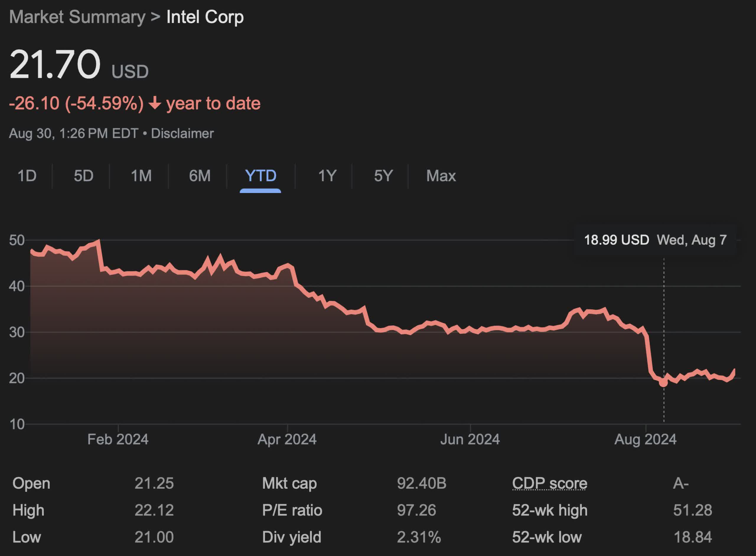
Task: Open the 6M chart range tab
Action: tap(200, 176)
